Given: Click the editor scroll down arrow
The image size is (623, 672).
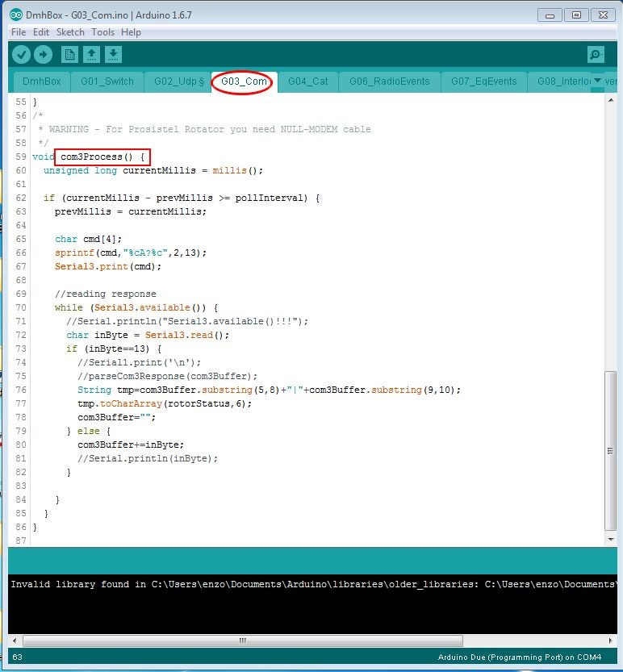Looking at the screenshot, I should [611, 540].
